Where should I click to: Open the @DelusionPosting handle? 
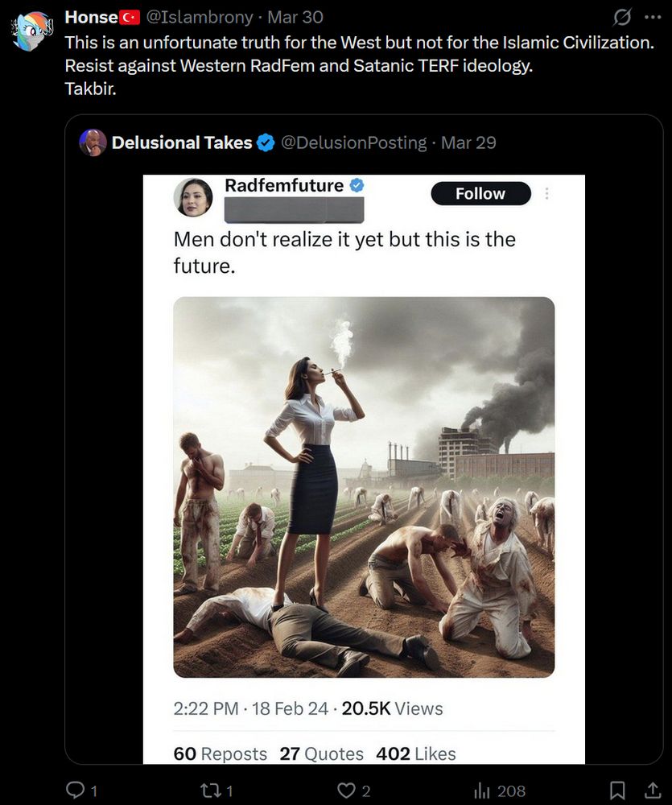352,142
